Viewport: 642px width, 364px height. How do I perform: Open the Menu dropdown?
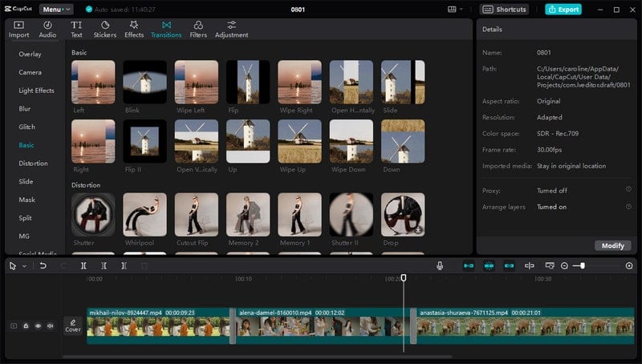click(x=56, y=9)
